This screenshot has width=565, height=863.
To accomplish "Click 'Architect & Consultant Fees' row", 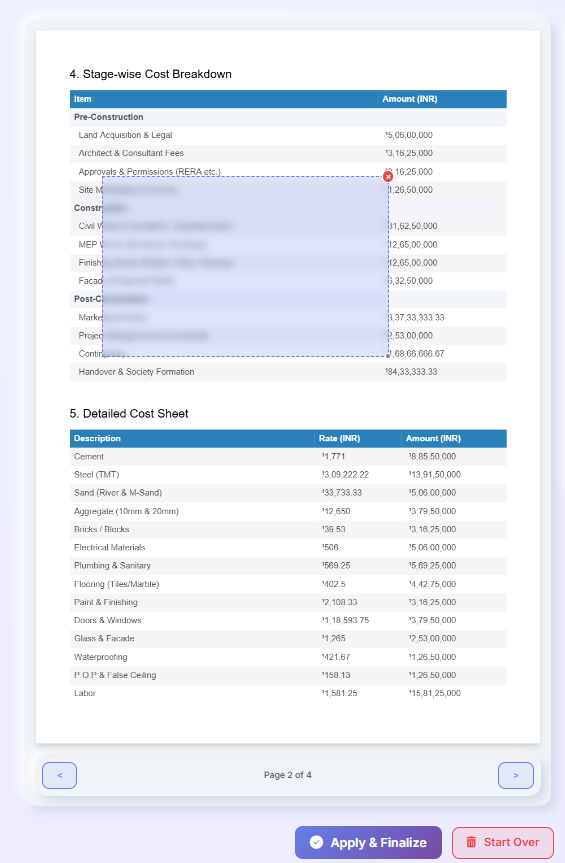I will [288, 154].
